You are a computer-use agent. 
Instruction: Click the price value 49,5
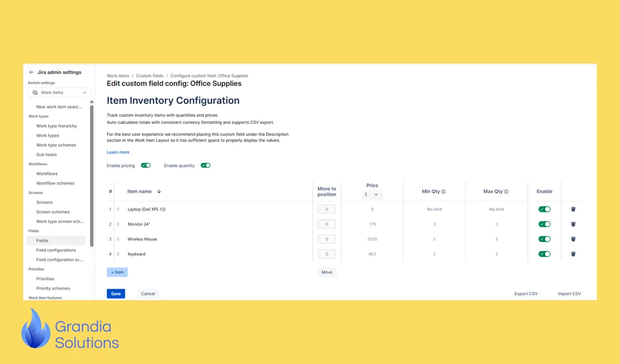(373, 254)
